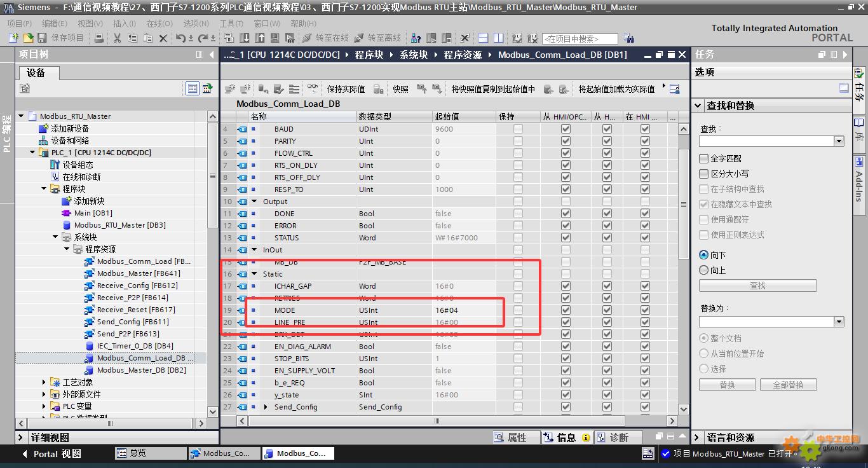Image resolution: width=868 pixels, height=468 pixels.
Task: Enable the 全字匹配 checkbox
Action: point(703,158)
